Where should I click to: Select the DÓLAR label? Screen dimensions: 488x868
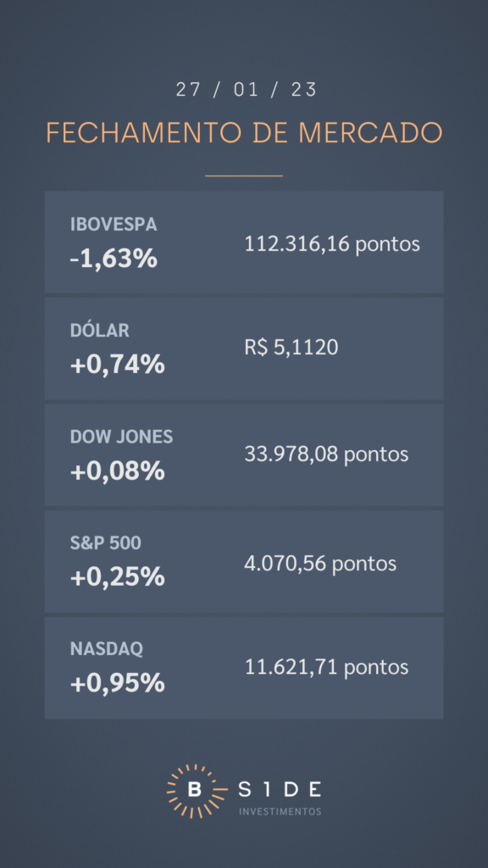point(100,331)
